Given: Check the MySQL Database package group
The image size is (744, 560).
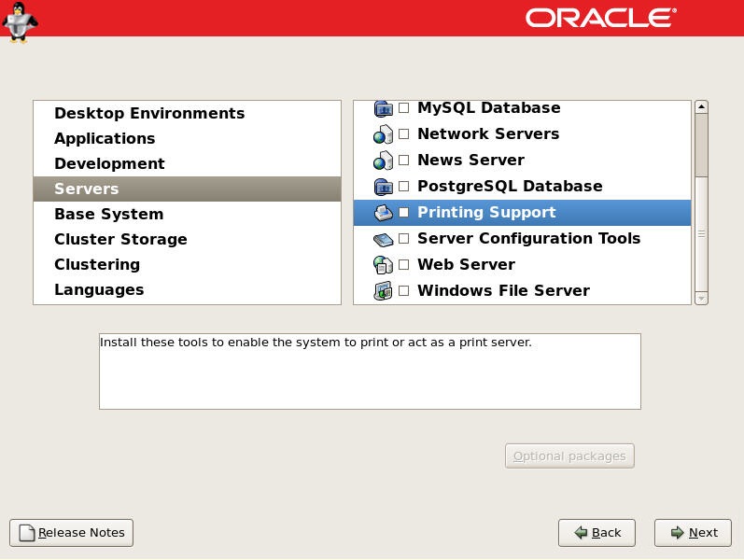Looking at the screenshot, I should click(404, 107).
